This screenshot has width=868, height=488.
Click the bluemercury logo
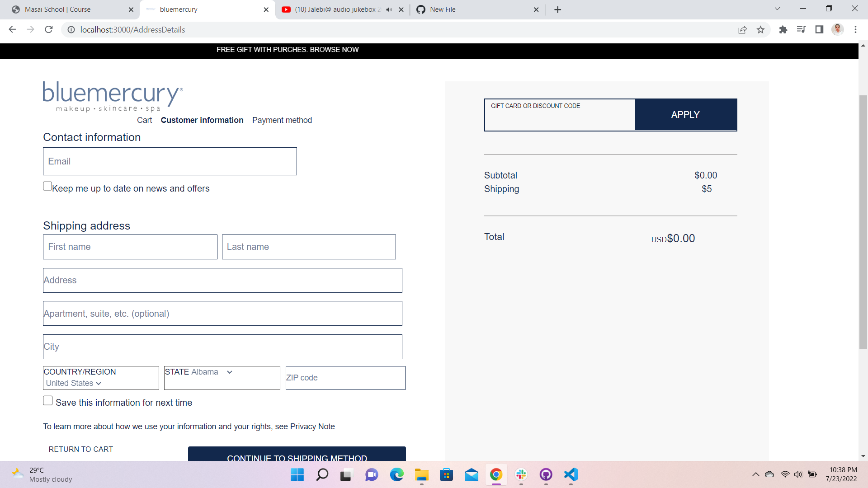[x=113, y=96]
